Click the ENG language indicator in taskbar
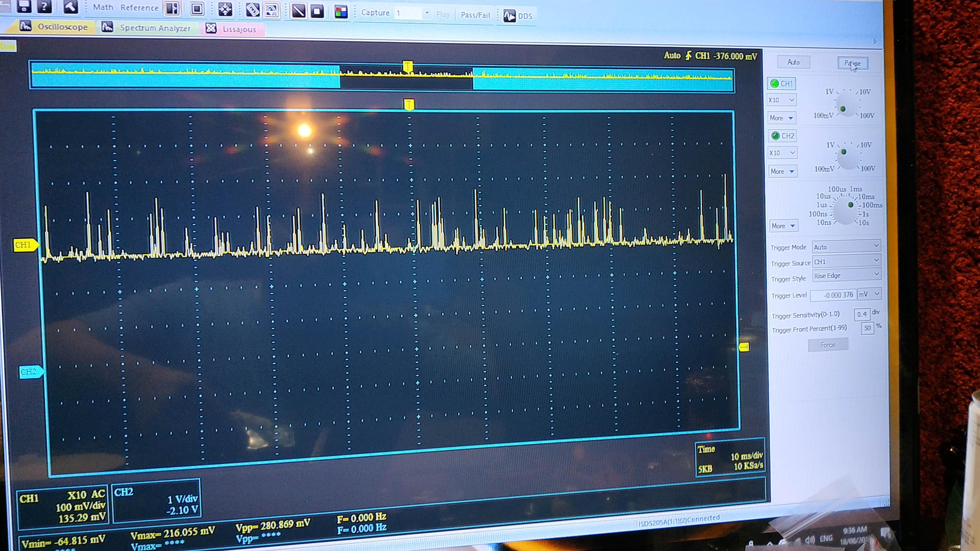The image size is (980, 551). pyautogui.click(x=826, y=538)
